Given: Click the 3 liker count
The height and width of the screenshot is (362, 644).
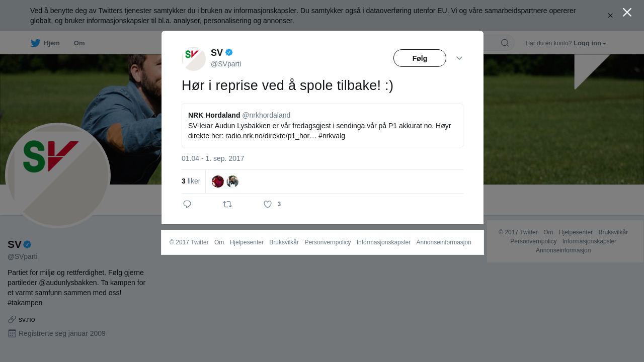Looking at the screenshot, I should point(191,181).
